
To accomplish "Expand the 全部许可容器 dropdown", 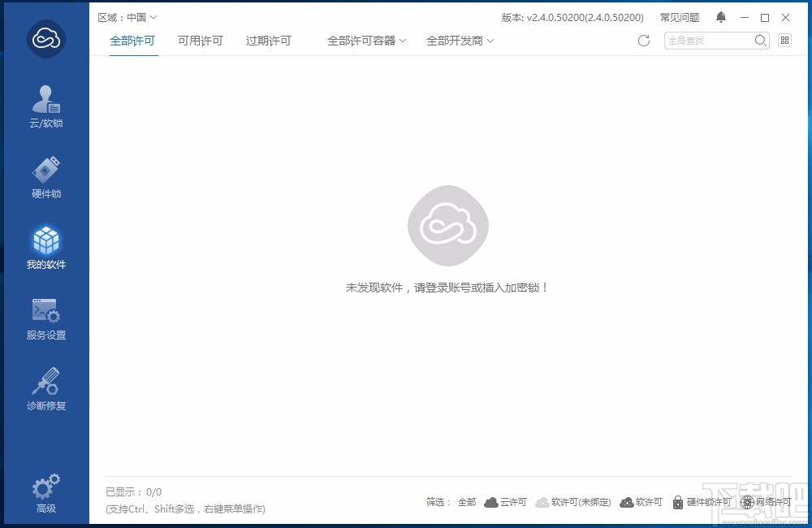I will click(x=366, y=38).
